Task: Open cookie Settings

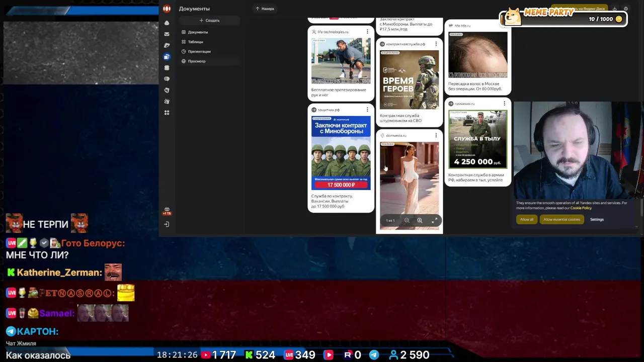Action: coord(597,219)
